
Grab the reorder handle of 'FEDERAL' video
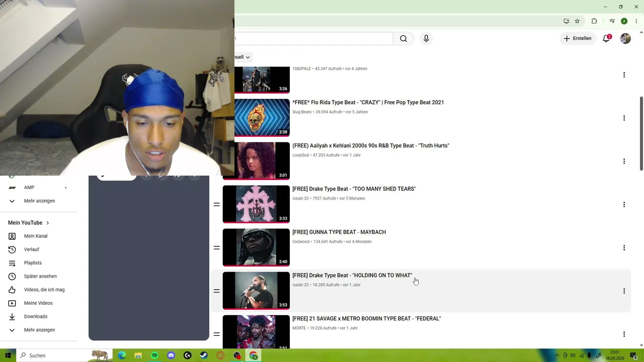[217, 334]
